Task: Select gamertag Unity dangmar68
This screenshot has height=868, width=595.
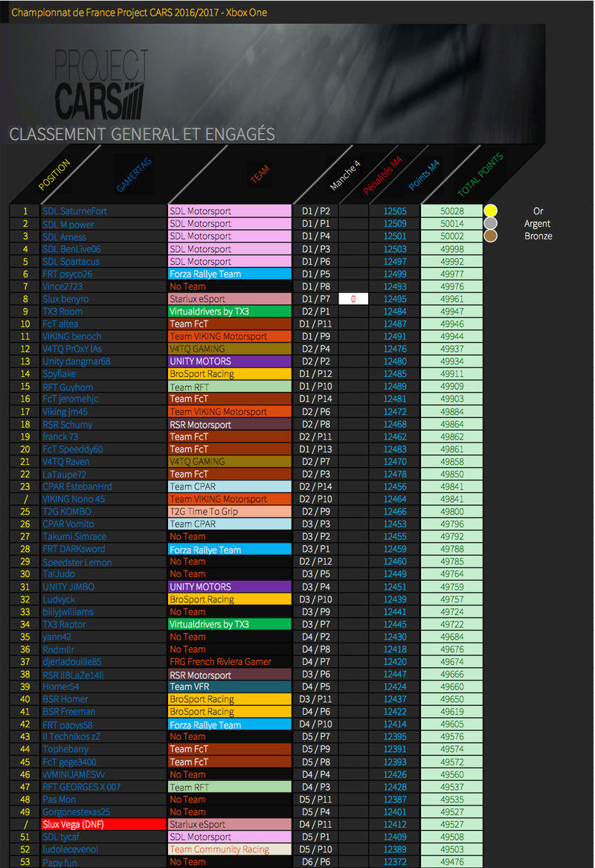Action: (x=77, y=361)
